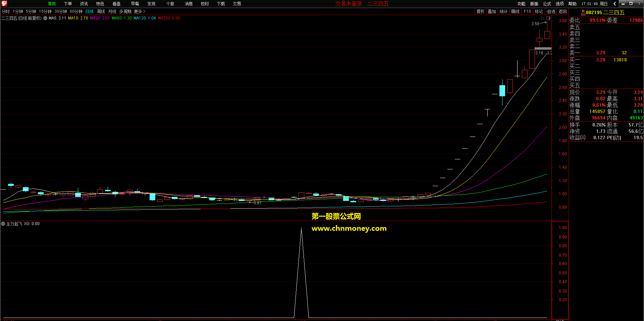Open the 常用 menu

click(52, 4)
